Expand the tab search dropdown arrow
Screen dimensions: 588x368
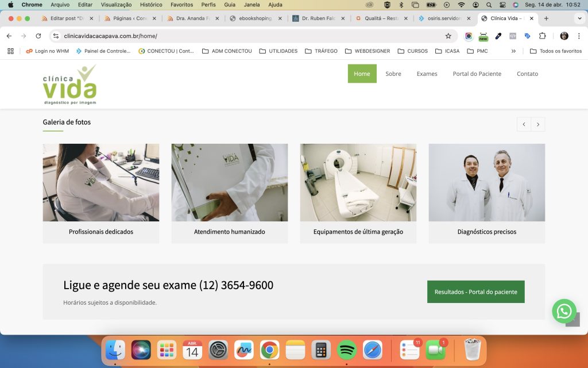click(579, 18)
